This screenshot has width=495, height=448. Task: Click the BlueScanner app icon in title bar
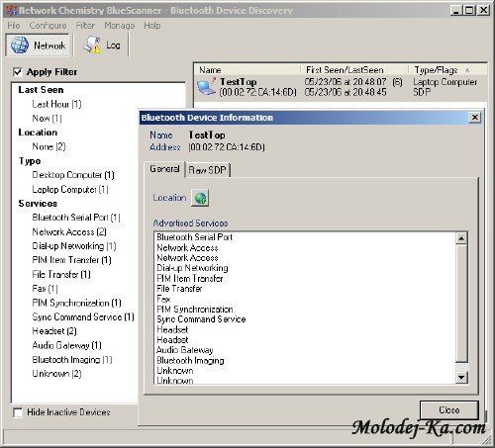tap(11, 10)
